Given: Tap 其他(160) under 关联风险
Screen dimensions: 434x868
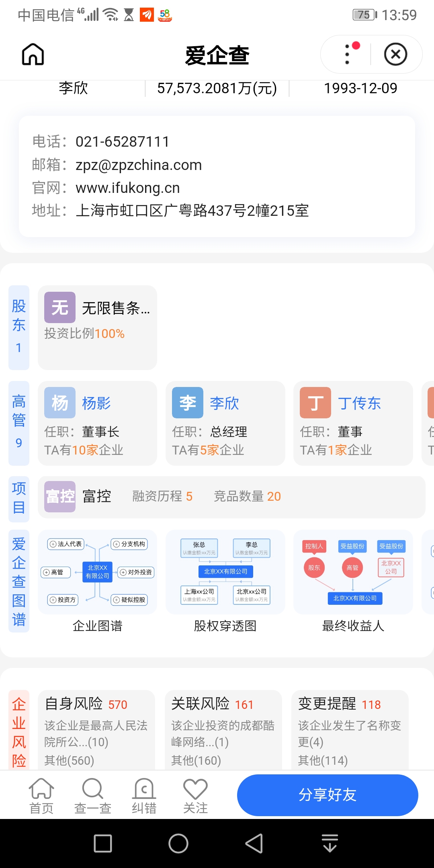Looking at the screenshot, I should pyautogui.click(x=196, y=760).
